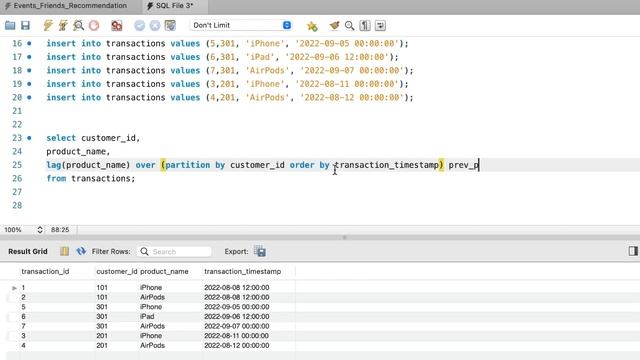Screen dimensions: 640x360
Task: Click the statement marker dot on line 23
Action: pyautogui.click(x=29, y=138)
